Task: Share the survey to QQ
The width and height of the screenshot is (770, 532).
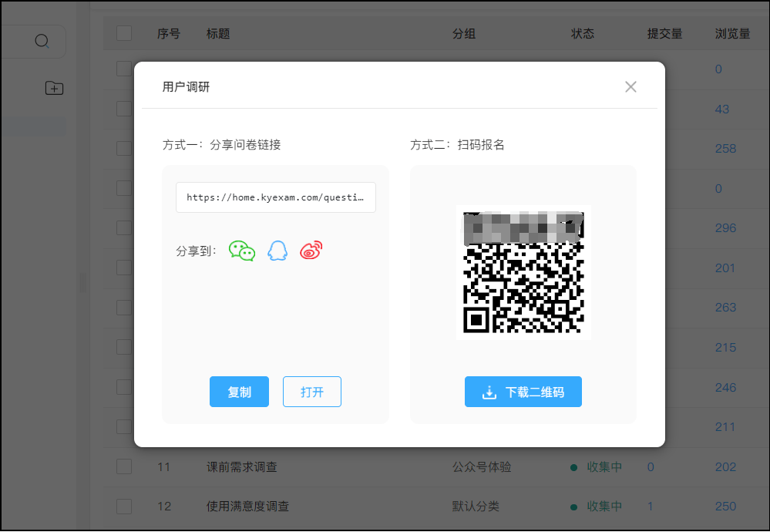Action: click(277, 251)
